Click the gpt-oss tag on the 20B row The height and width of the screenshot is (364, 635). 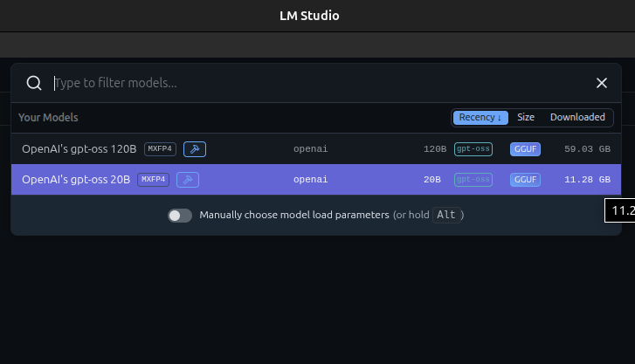pos(473,180)
